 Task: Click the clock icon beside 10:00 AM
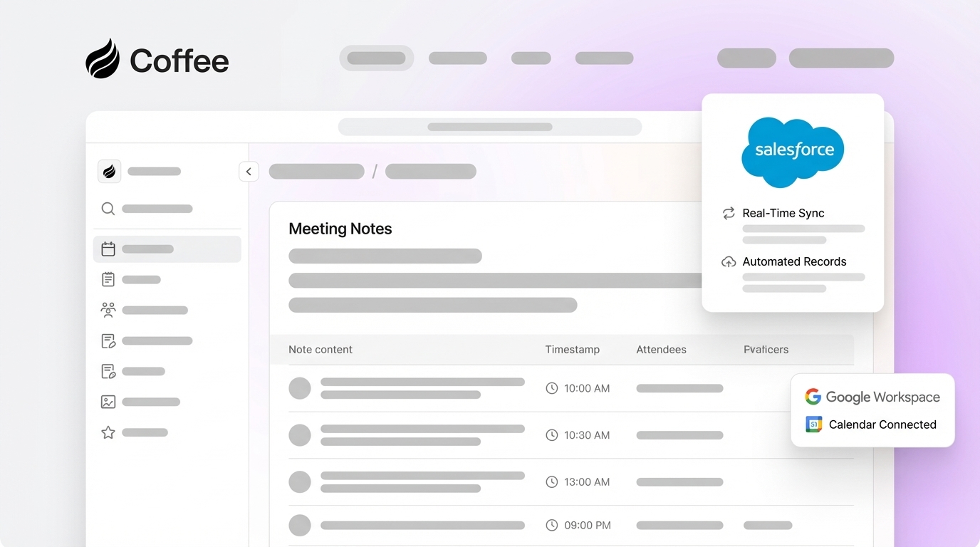pos(551,388)
